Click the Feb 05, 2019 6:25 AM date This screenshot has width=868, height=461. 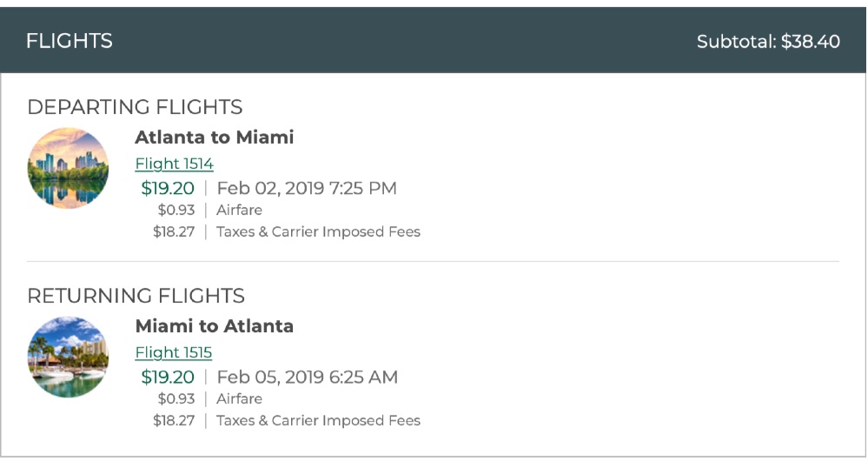click(x=308, y=377)
